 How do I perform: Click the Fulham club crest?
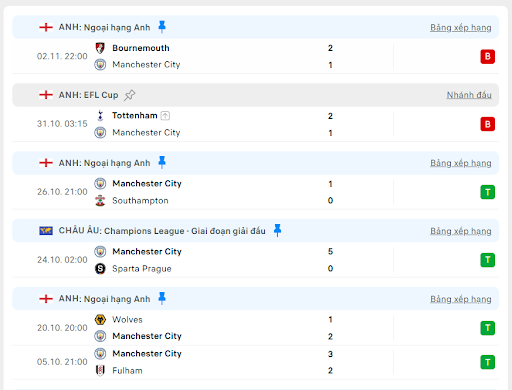(100, 370)
